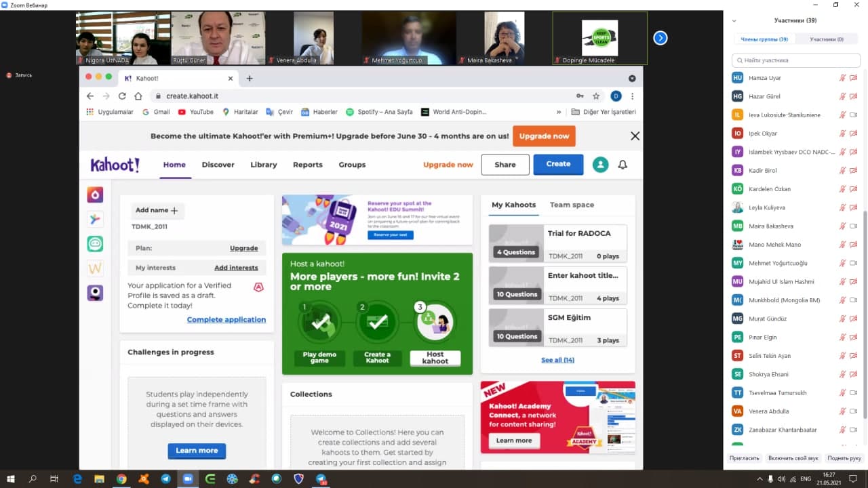
Task: Click the purple one-eyed monster sidebar icon
Action: pos(95,293)
